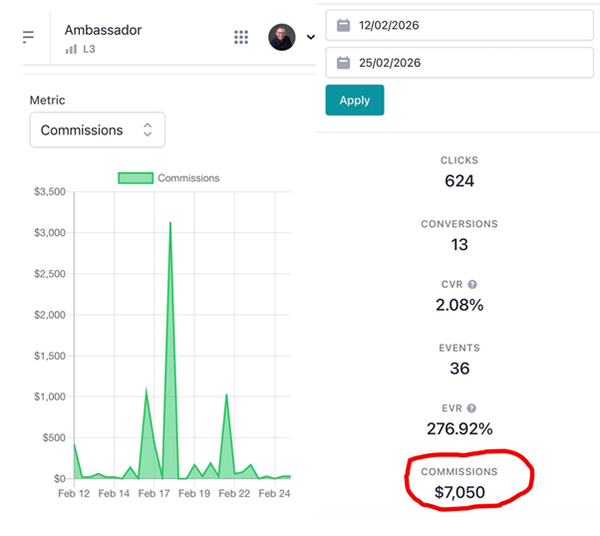Toggle the Commissions series legend label
This screenshot has height=536, width=600.
pos(188,178)
